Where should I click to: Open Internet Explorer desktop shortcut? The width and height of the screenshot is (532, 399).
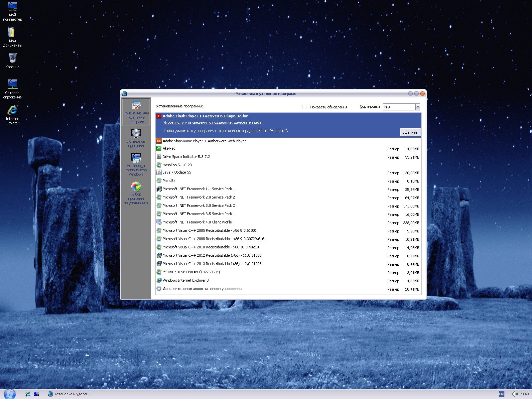point(12,115)
